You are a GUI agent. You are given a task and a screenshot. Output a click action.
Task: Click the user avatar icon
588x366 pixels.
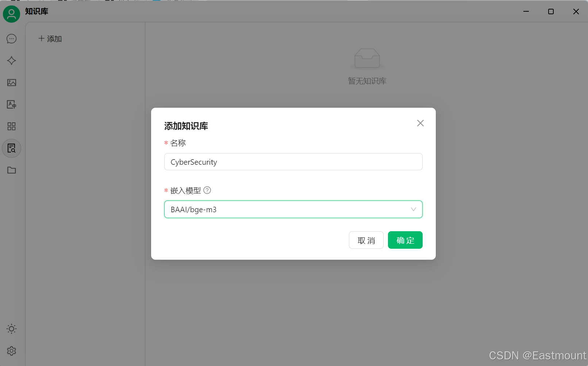tap(12, 14)
